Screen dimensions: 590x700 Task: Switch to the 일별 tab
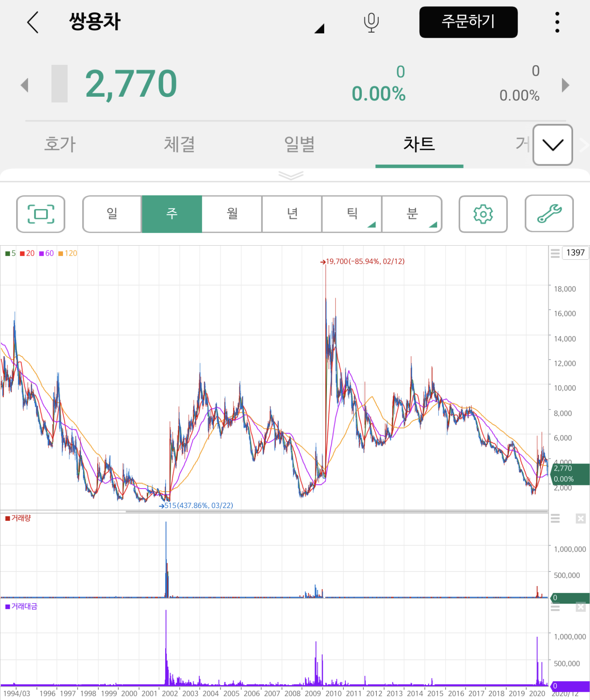point(299,144)
